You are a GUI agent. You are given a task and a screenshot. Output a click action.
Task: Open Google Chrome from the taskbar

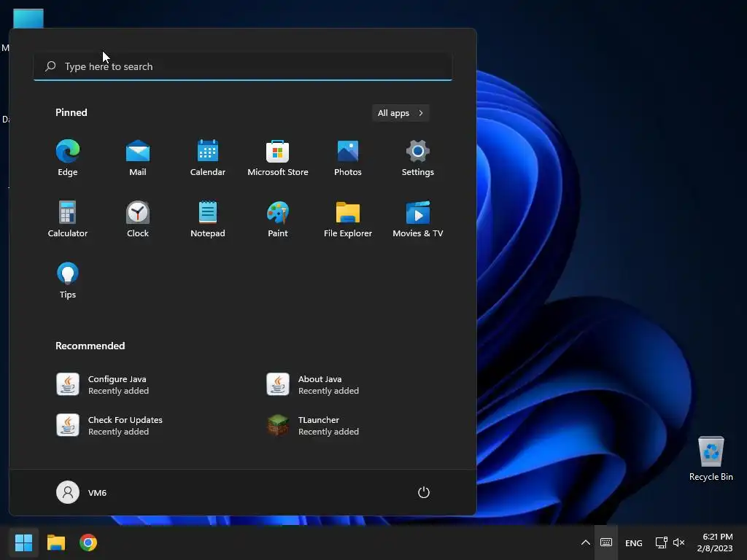point(88,542)
